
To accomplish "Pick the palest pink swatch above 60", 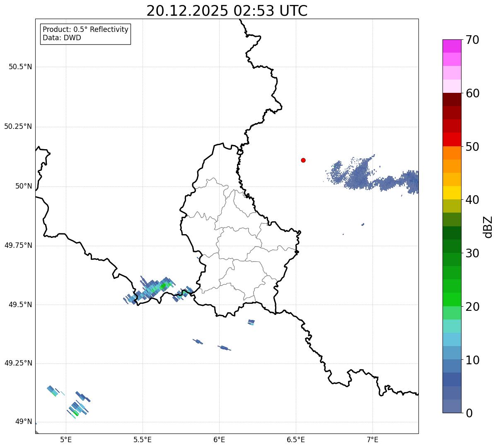I will [x=452, y=86].
